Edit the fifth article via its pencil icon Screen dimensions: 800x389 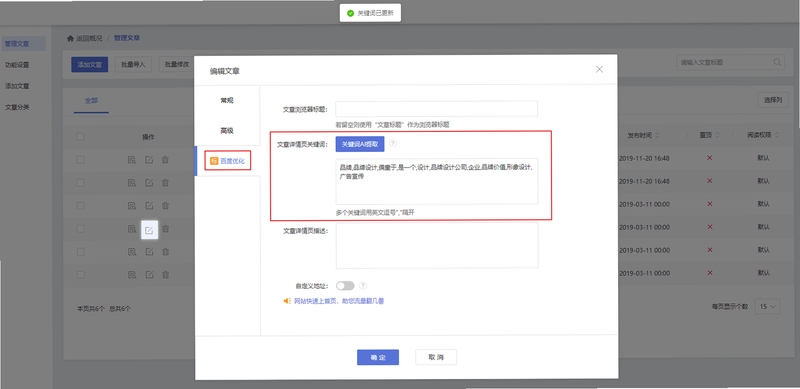[149, 252]
